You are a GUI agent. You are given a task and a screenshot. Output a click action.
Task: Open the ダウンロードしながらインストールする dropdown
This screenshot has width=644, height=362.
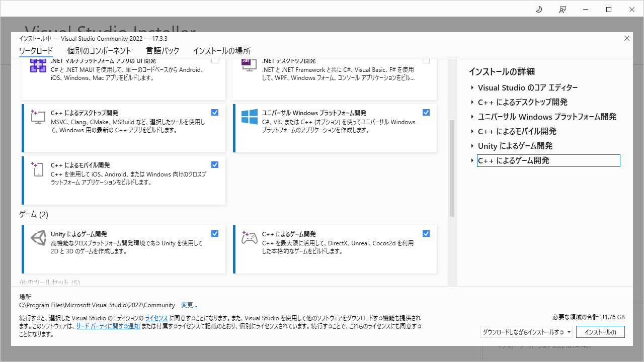point(527,332)
